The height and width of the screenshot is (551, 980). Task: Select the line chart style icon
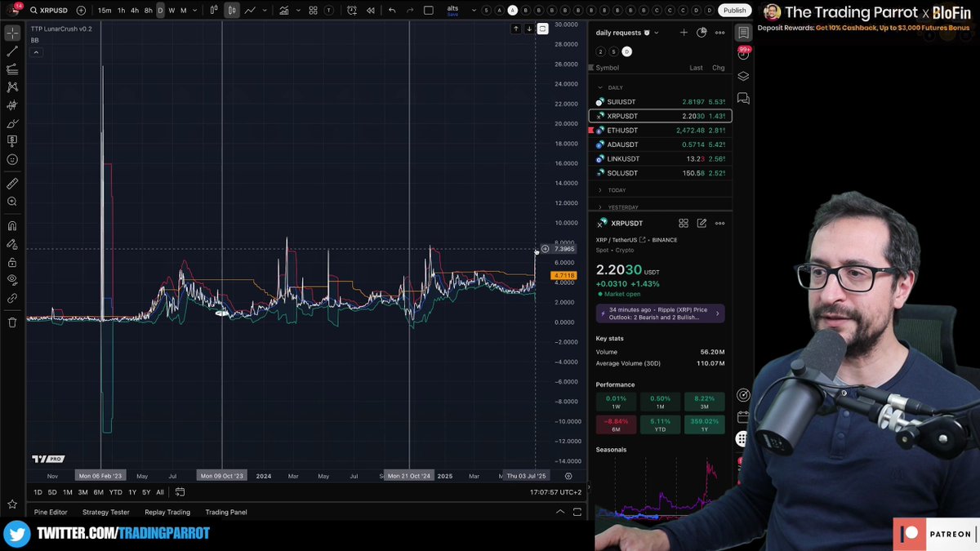click(x=250, y=11)
